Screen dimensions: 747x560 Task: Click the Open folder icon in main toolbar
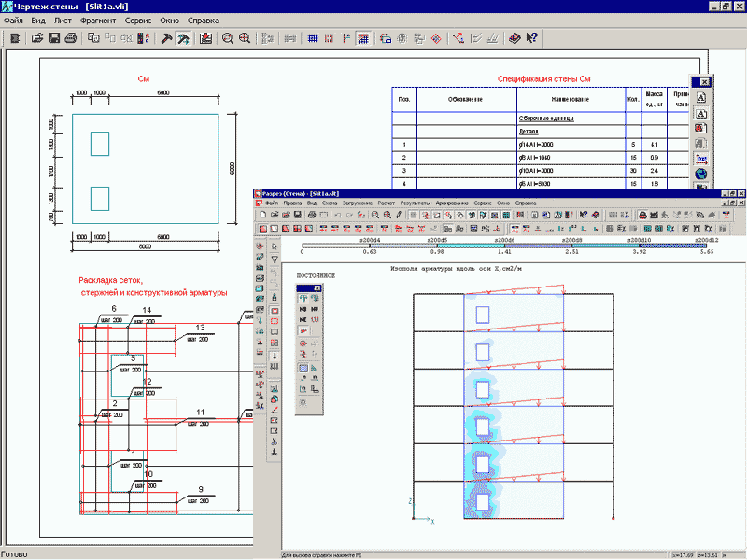[x=38, y=38]
